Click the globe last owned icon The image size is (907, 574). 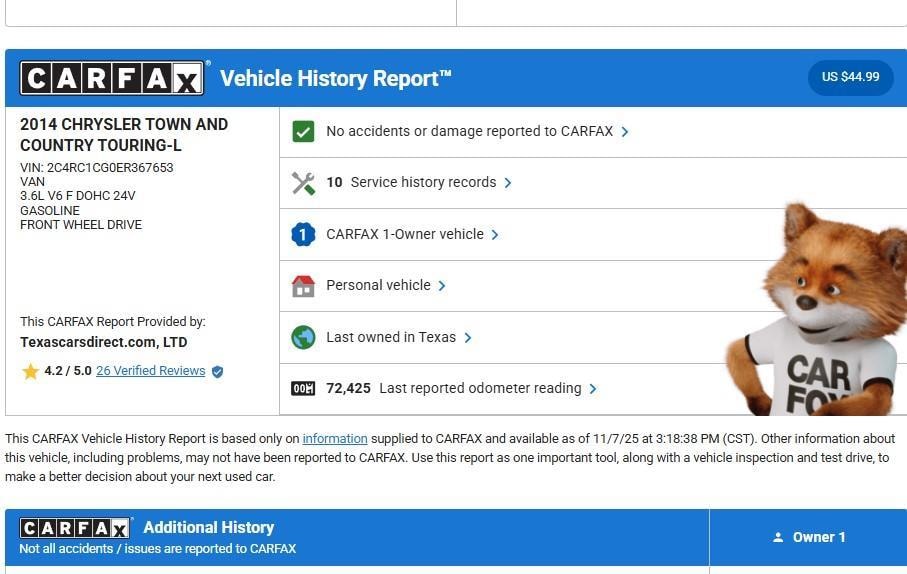click(303, 337)
